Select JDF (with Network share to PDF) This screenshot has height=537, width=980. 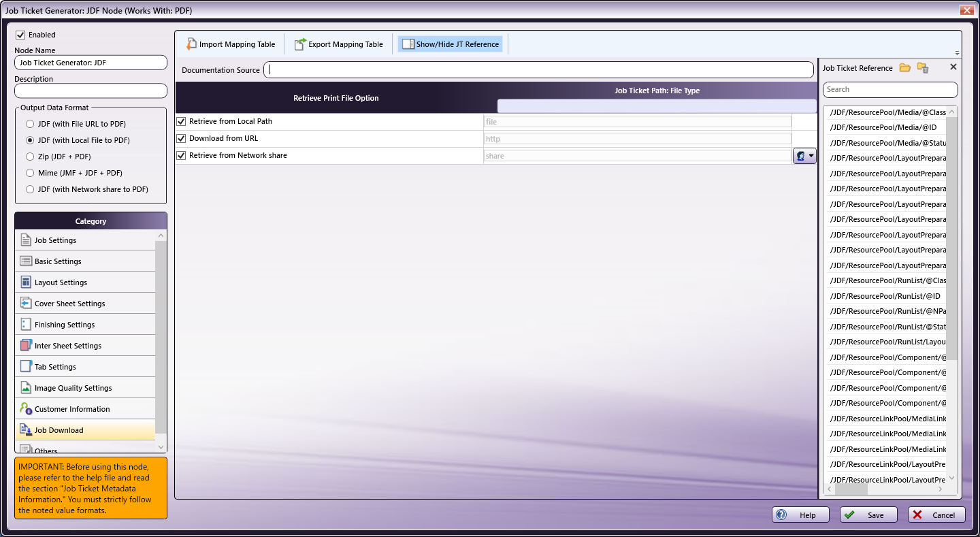pos(30,189)
